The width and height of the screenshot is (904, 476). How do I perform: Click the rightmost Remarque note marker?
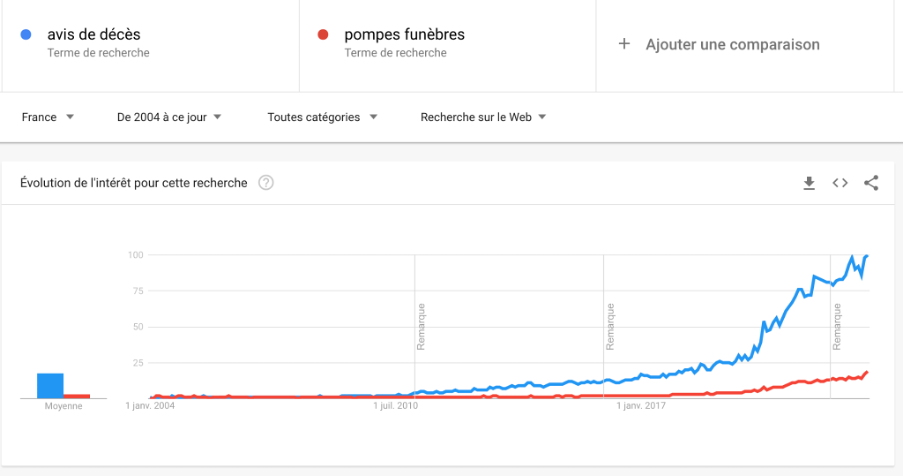tap(837, 327)
